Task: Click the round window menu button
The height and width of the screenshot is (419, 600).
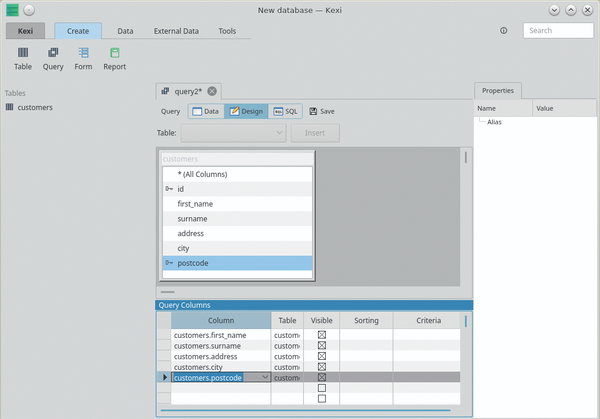Action: point(29,10)
